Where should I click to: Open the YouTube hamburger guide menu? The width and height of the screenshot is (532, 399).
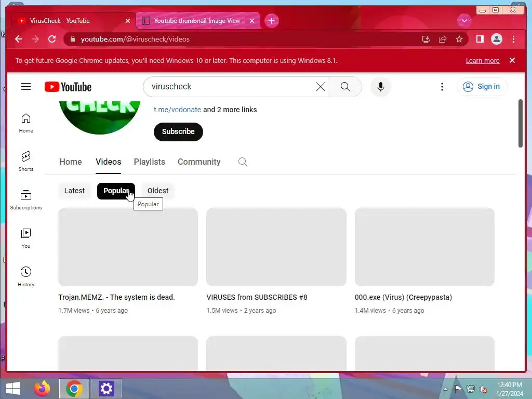pos(26,87)
